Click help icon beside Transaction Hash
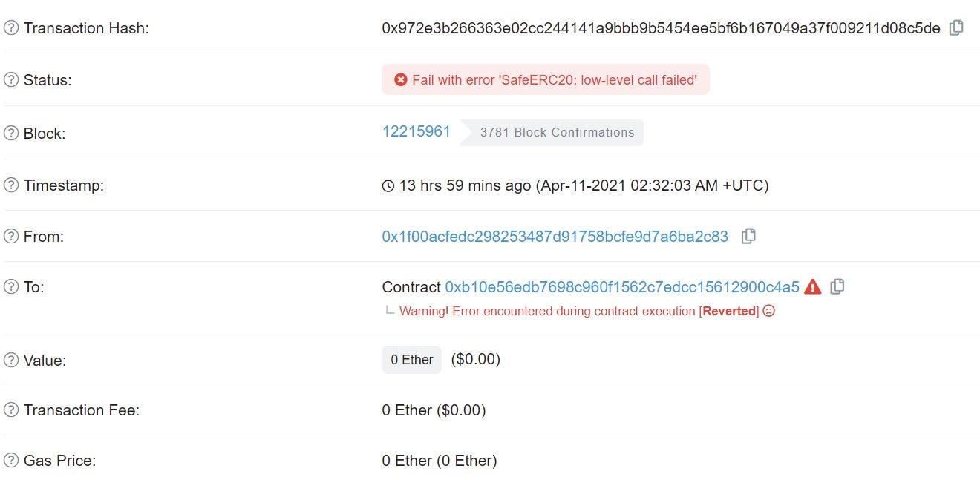The image size is (980, 480). click(x=11, y=28)
